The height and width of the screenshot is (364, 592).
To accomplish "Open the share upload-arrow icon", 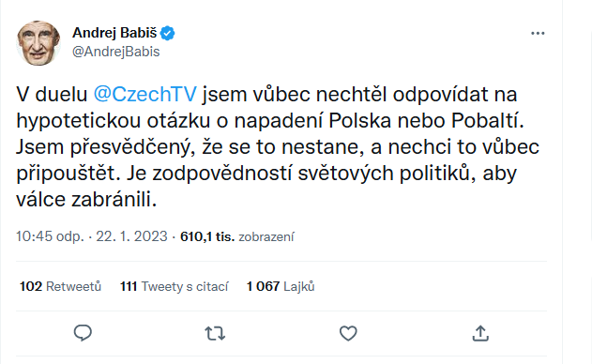I will [480, 333].
